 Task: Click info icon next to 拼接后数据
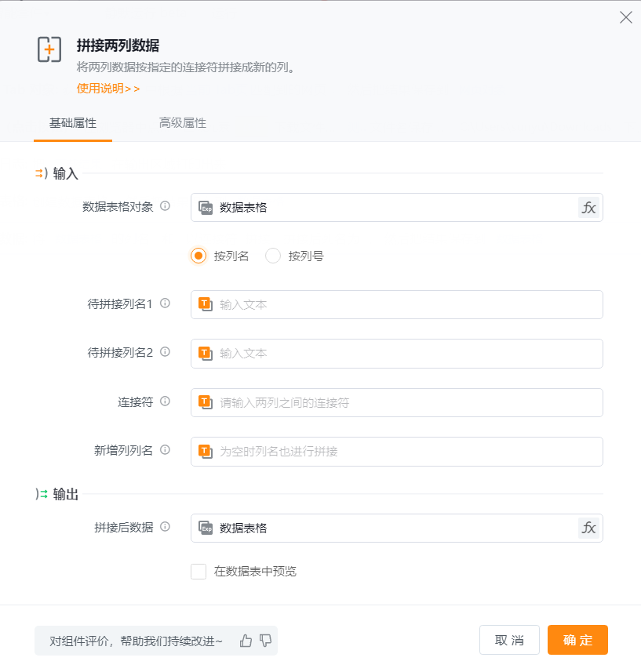tap(166, 527)
